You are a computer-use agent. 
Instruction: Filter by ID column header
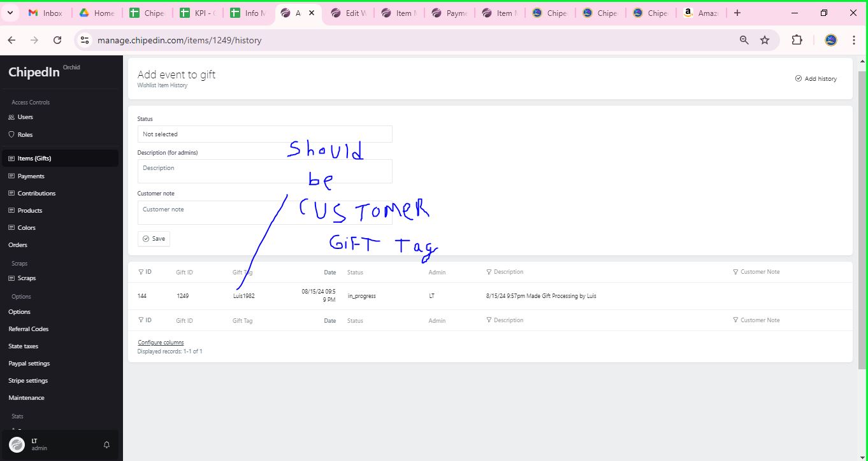(145, 272)
